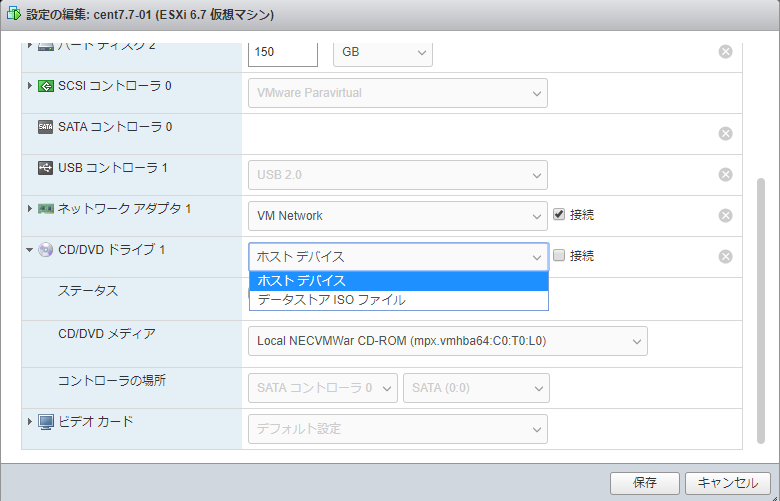Click the キャンセル button
The height and width of the screenshot is (501, 780).
728,483
